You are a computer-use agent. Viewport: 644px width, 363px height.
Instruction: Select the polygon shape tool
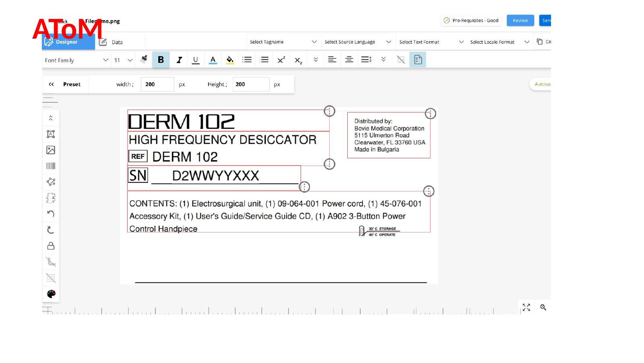51,182
